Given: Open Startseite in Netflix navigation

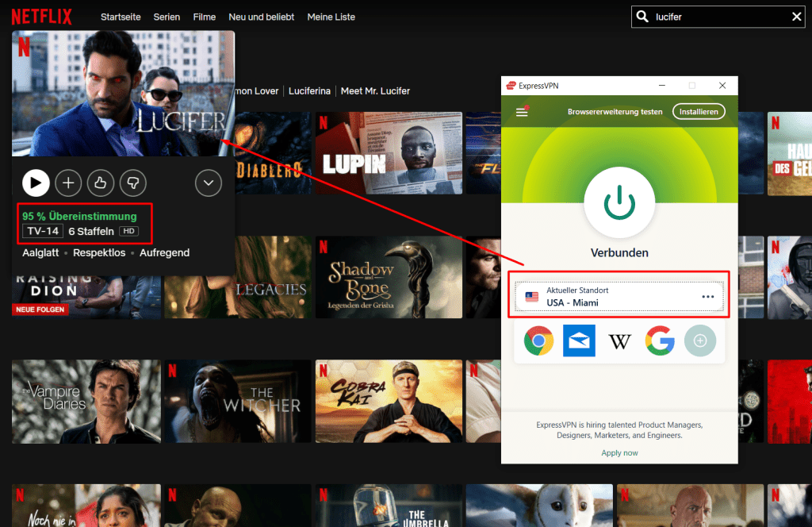Looking at the screenshot, I should click(121, 17).
